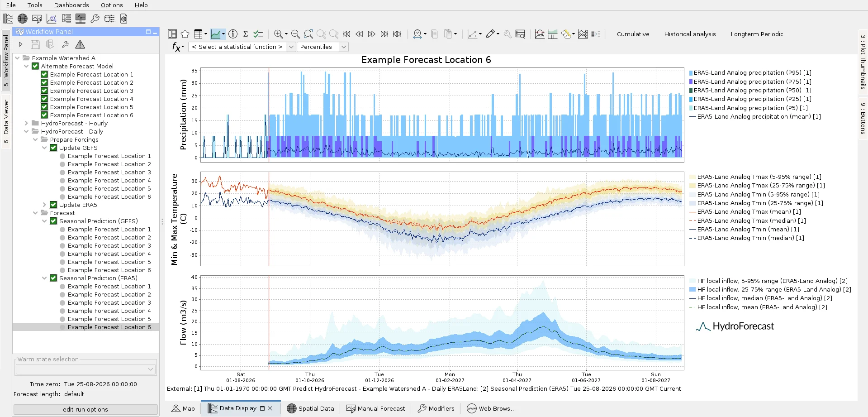Open the Dashboards menu
This screenshot has width=868, height=417.
(71, 5)
